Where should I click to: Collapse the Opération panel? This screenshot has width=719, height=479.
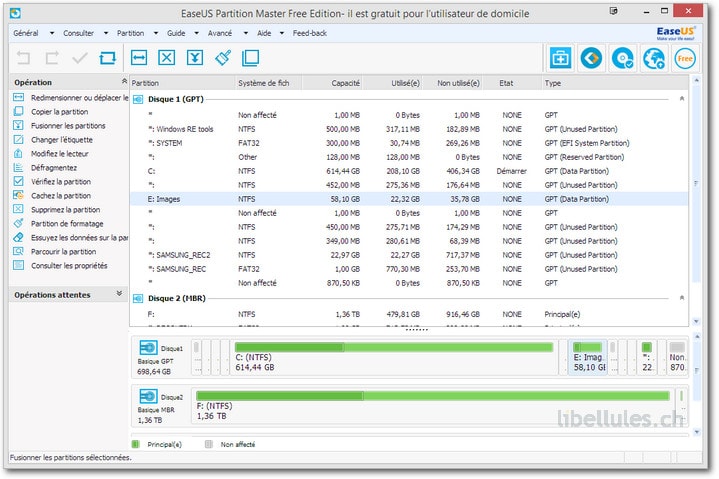click(x=124, y=81)
